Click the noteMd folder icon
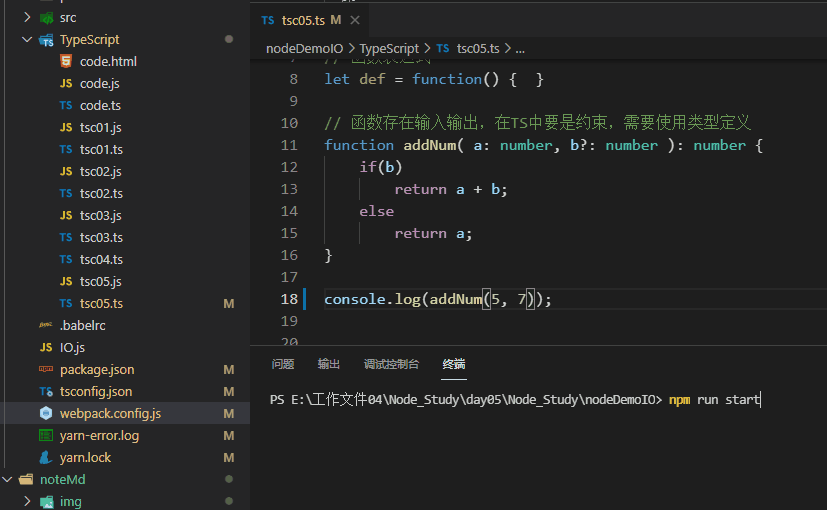 point(26,479)
